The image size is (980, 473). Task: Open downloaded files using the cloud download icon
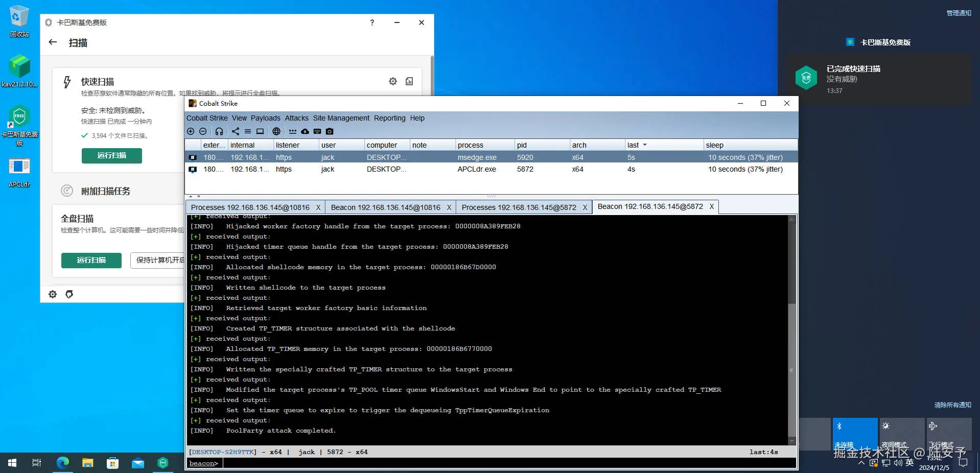tap(305, 131)
